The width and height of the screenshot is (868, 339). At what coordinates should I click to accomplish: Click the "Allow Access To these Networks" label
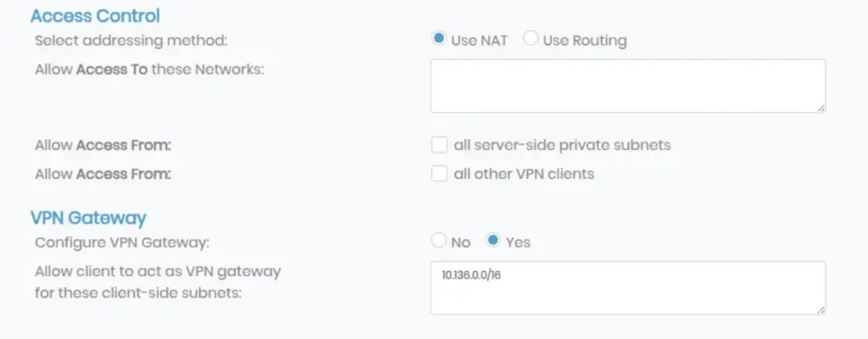point(149,69)
